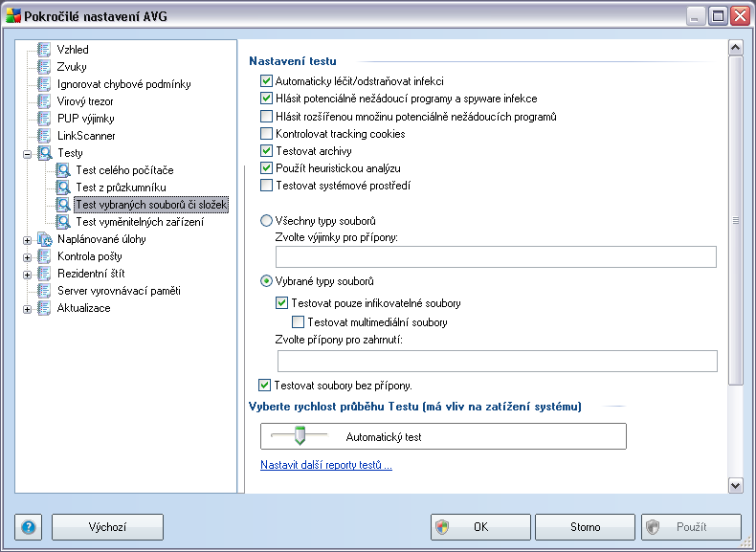Click the shield icon on OK button
The image size is (756, 552).
(x=442, y=527)
